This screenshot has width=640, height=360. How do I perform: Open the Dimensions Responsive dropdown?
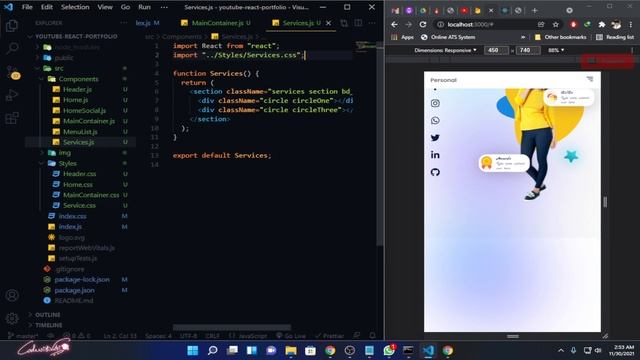pyautogui.click(x=445, y=50)
